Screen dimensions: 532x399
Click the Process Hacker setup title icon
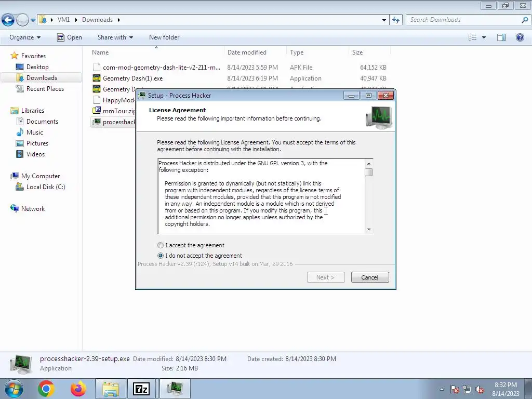pos(142,96)
